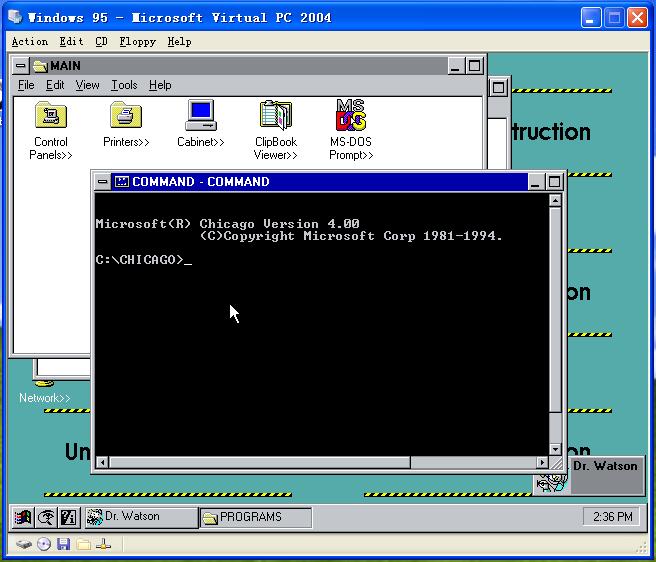Click the eye Find button on taskbar
656x562 pixels.
(x=46, y=518)
